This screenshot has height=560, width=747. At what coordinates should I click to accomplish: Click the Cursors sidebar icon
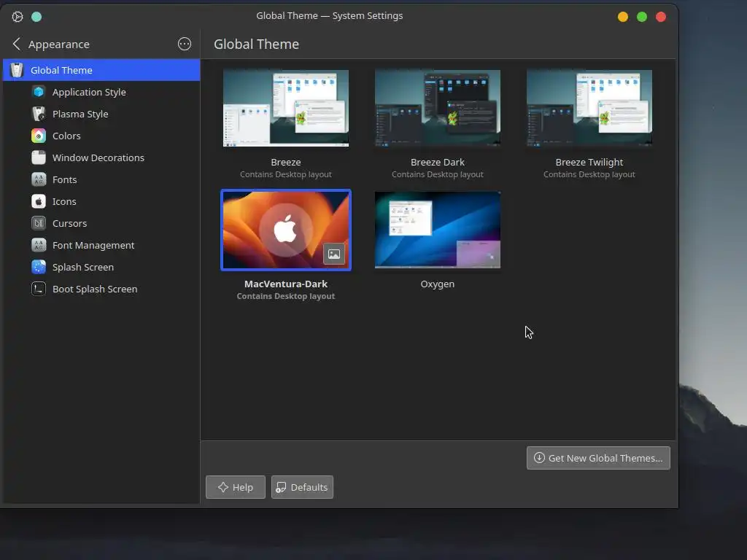(39, 223)
